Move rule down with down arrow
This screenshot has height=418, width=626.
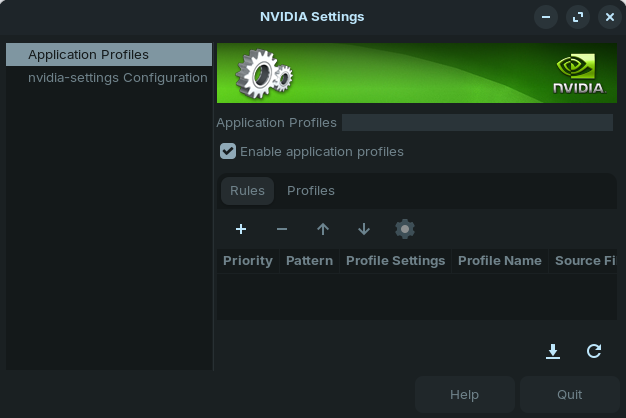coord(364,229)
